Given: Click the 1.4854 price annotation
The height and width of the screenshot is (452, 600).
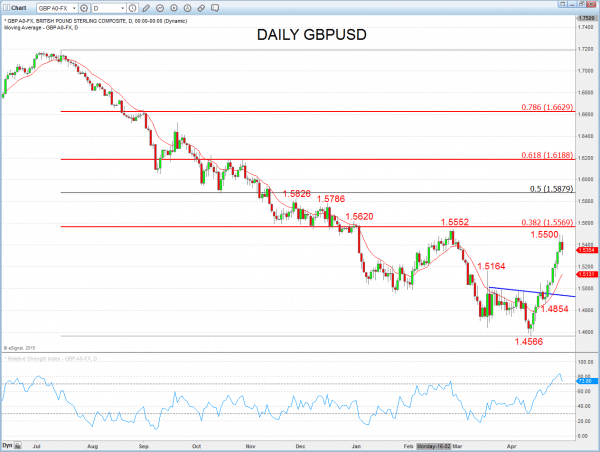Looking at the screenshot, I should pyautogui.click(x=554, y=309).
